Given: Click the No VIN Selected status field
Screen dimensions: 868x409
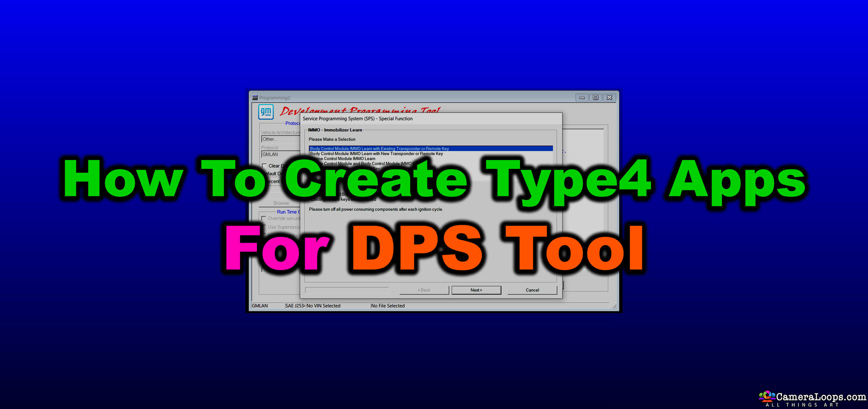Looking at the screenshot, I should [324, 306].
